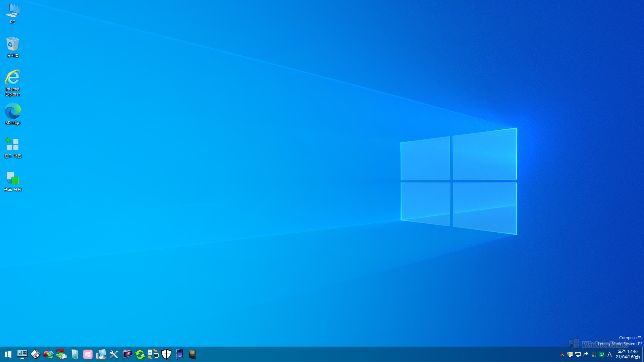Open the computer tower and monitor icon
This screenshot has width=644, height=362.
(101, 354)
